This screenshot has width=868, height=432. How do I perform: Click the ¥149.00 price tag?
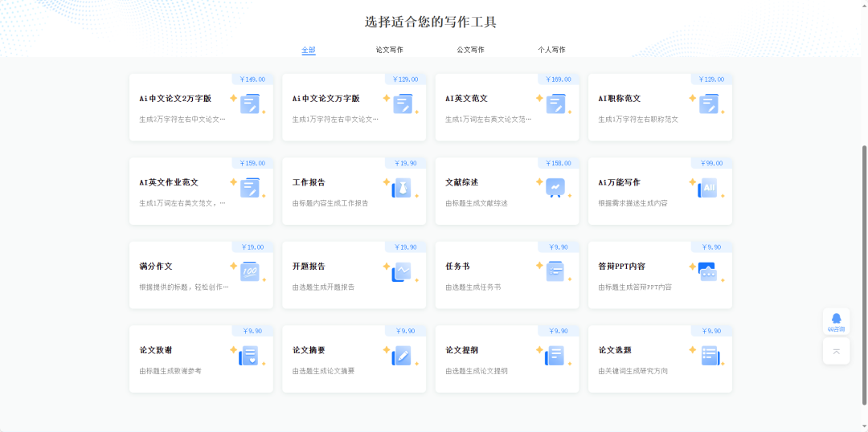pyautogui.click(x=252, y=79)
